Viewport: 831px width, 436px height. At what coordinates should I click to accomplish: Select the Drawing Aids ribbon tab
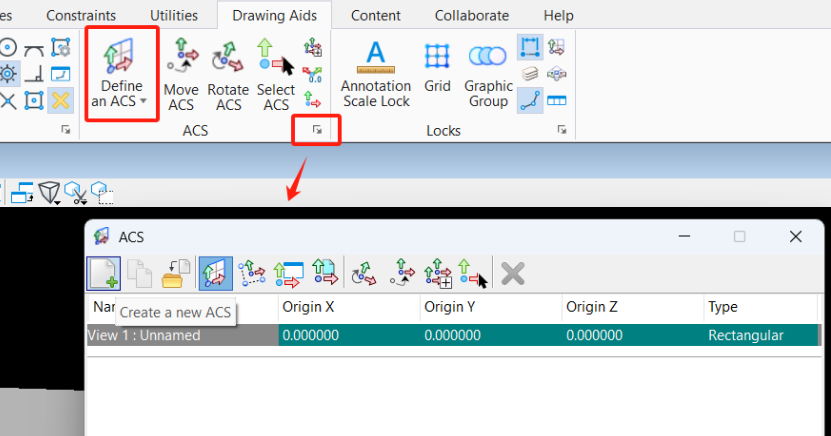click(x=275, y=15)
